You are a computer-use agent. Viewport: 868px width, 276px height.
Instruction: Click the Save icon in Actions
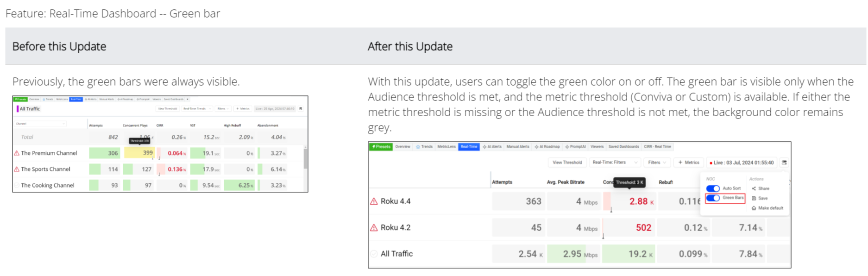[754, 198]
